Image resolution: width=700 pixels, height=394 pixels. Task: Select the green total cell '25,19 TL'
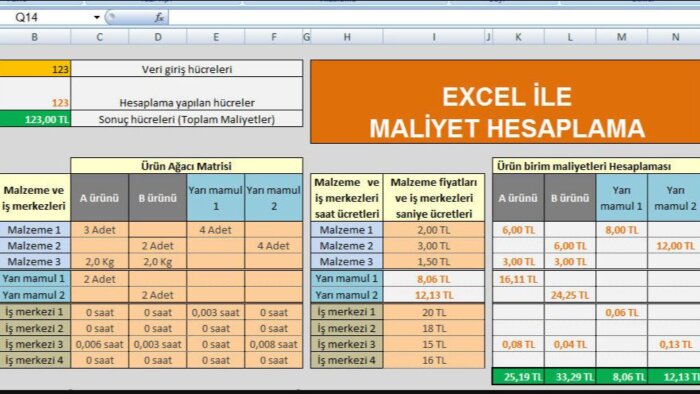[518, 377]
